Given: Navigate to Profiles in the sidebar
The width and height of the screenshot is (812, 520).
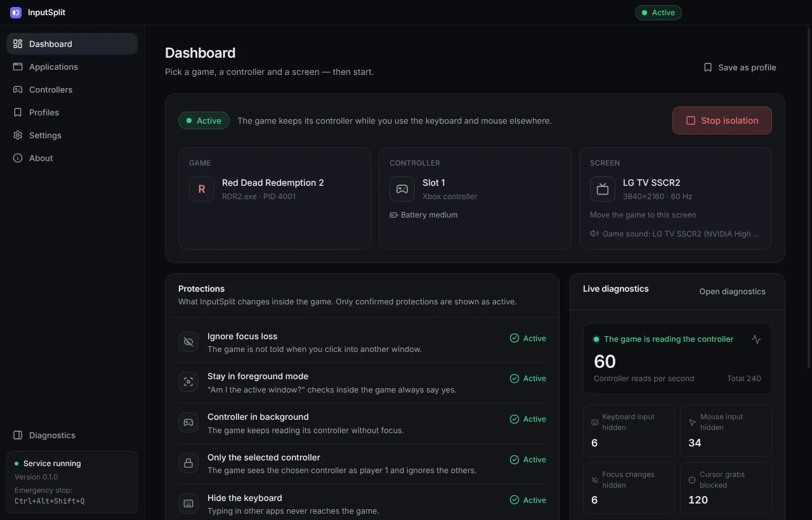Looking at the screenshot, I should pyautogui.click(x=72, y=112).
